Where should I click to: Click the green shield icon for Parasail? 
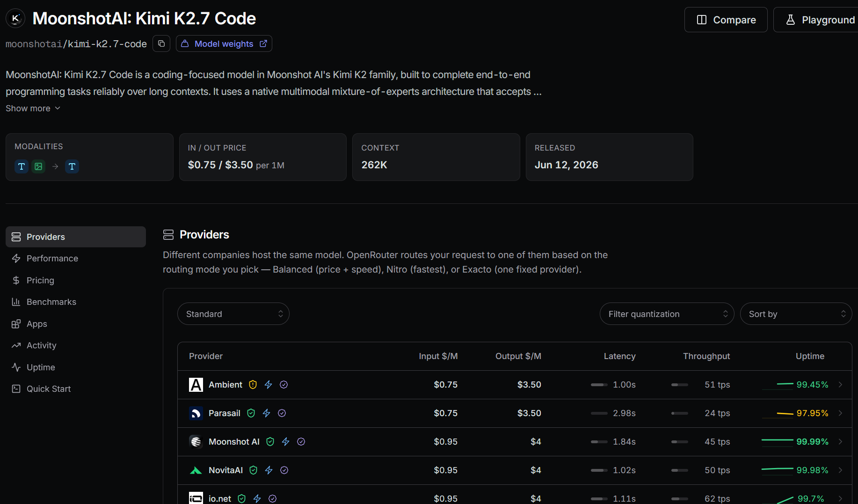pos(251,413)
